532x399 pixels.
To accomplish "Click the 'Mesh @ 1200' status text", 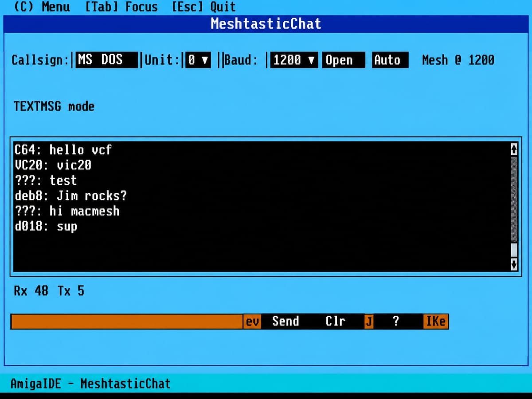I will pos(458,60).
